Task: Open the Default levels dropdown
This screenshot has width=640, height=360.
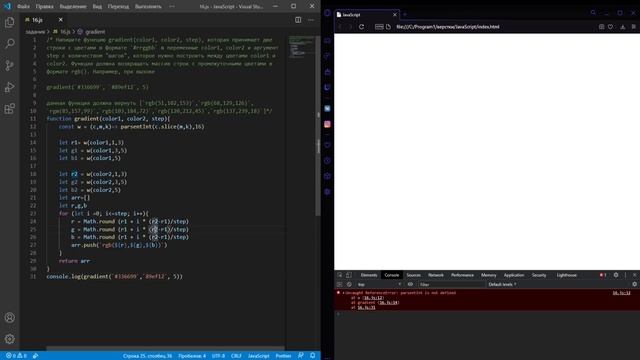Action: click(x=503, y=284)
